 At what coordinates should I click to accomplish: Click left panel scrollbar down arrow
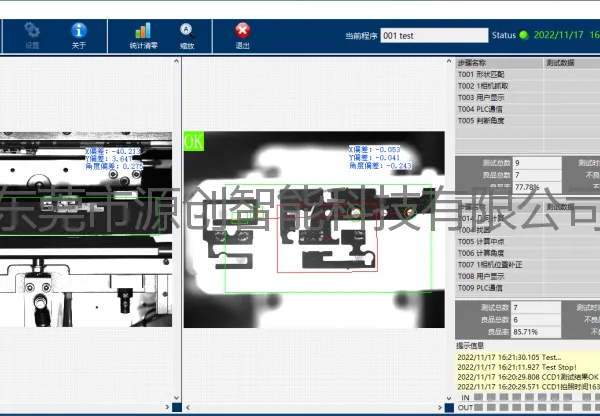[176, 398]
